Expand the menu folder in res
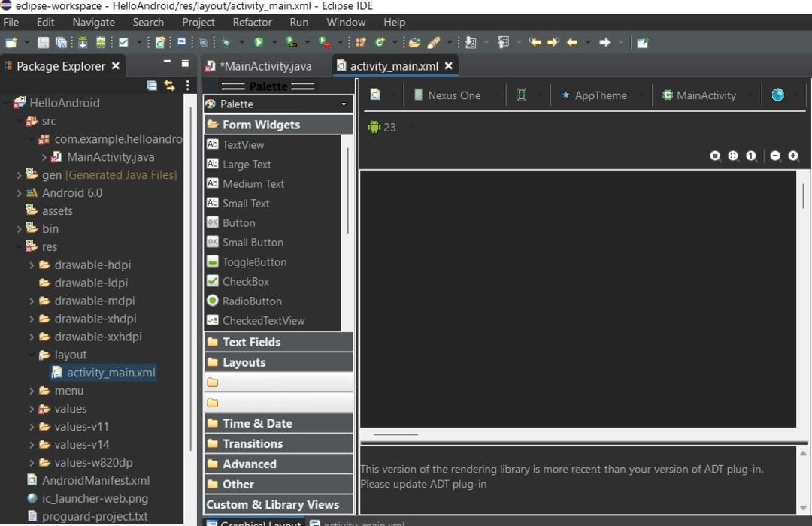This screenshot has width=812, height=526. click(x=31, y=391)
